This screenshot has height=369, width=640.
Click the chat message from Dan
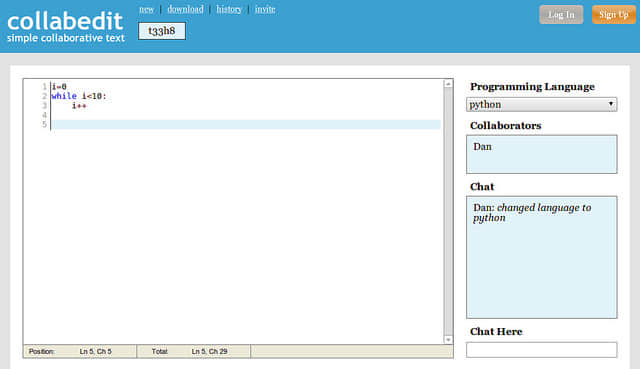point(532,213)
